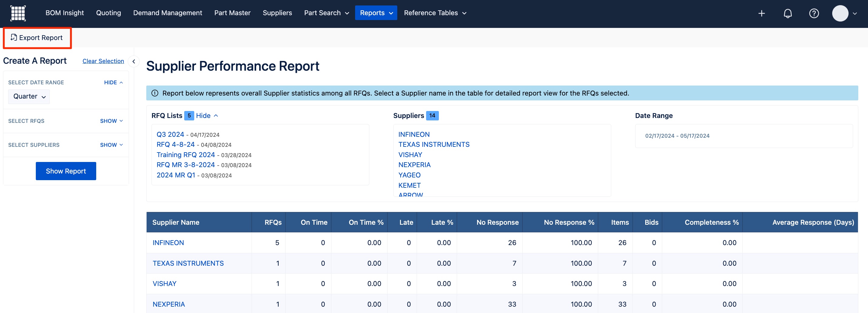Click the Clear Selection link
This screenshot has width=868, height=313.
click(x=103, y=61)
